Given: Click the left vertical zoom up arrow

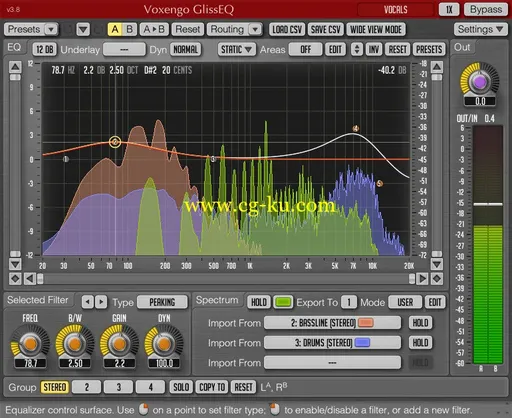Looking at the screenshot, I should [x=15, y=67].
